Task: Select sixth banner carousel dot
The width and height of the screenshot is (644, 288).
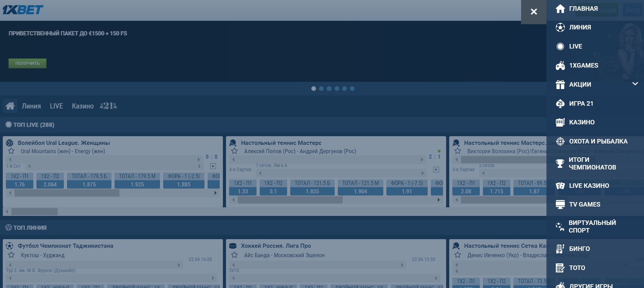Action: point(352,89)
